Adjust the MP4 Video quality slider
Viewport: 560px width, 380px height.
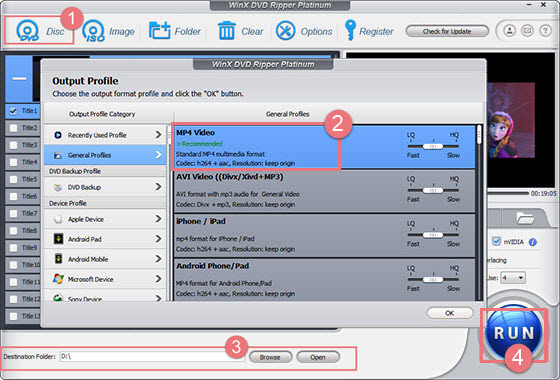[x=433, y=146]
